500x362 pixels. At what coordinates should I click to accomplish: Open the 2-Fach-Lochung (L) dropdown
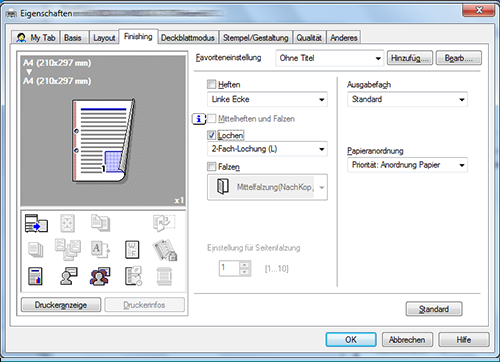click(x=267, y=149)
